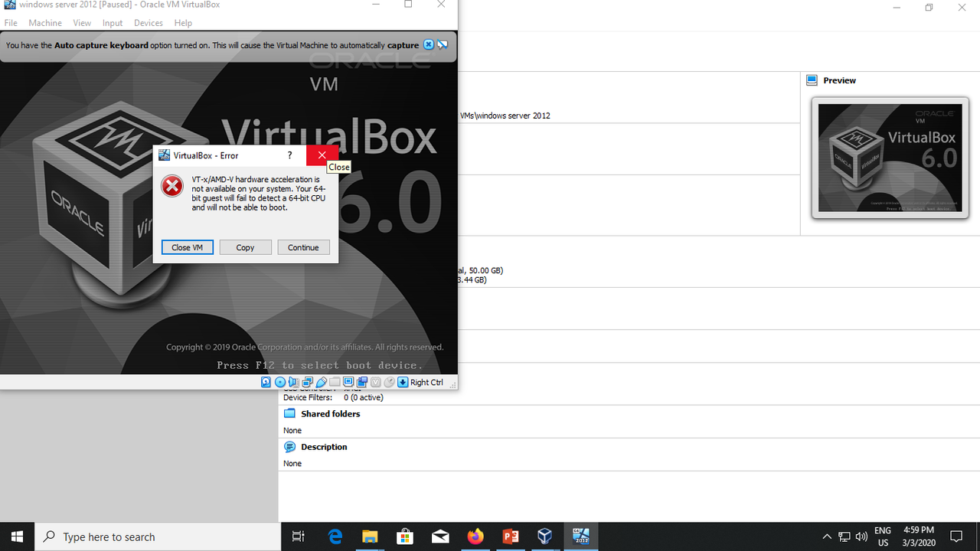Open the Input menu
The width and height of the screenshot is (980, 551).
point(113,23)
